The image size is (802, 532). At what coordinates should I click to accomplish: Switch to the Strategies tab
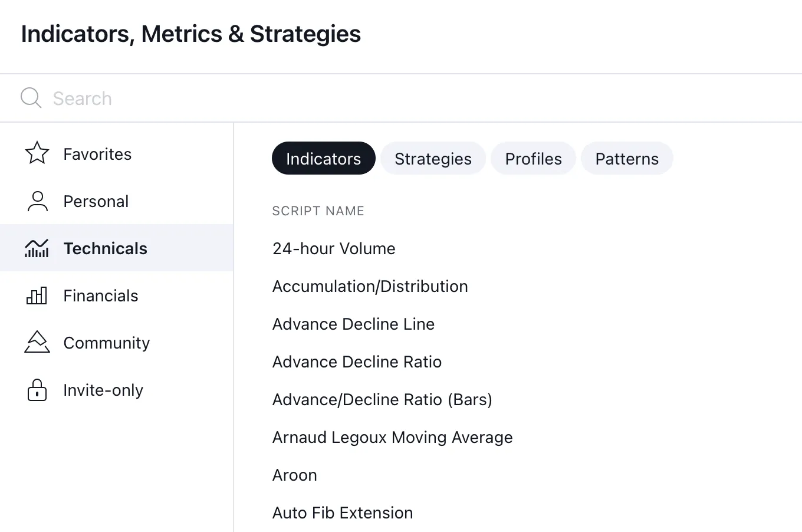[433, 159]
